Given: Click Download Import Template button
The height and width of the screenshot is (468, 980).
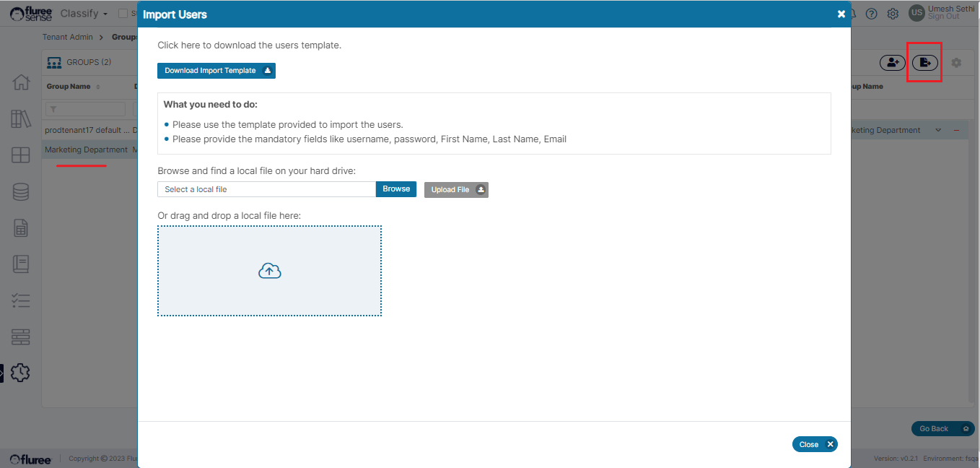Looking at the screenshot, I should tap(216, 71).
